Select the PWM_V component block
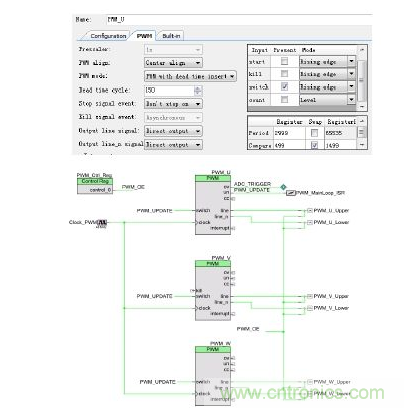The width and height of the screenshot is (404, 408). [213, 290]
